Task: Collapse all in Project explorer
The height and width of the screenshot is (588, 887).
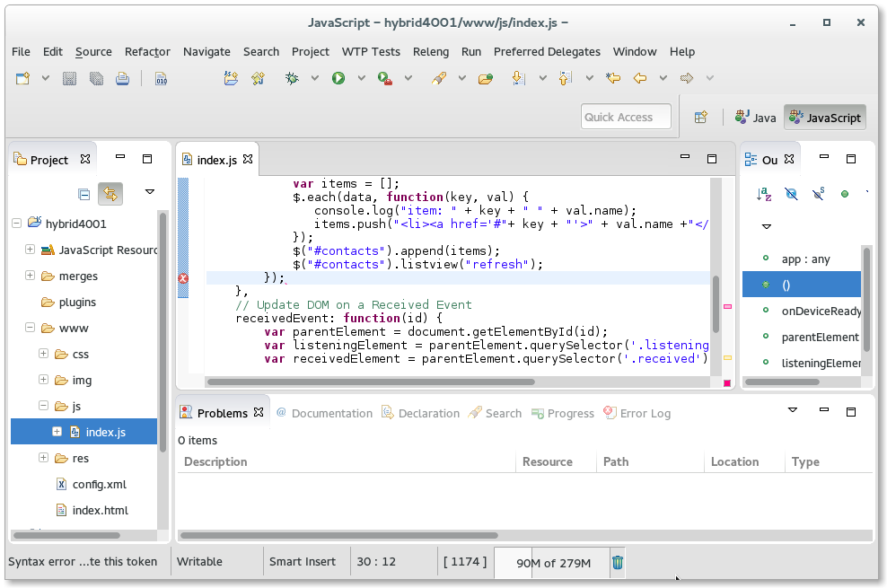Action: tap(83, 193)
